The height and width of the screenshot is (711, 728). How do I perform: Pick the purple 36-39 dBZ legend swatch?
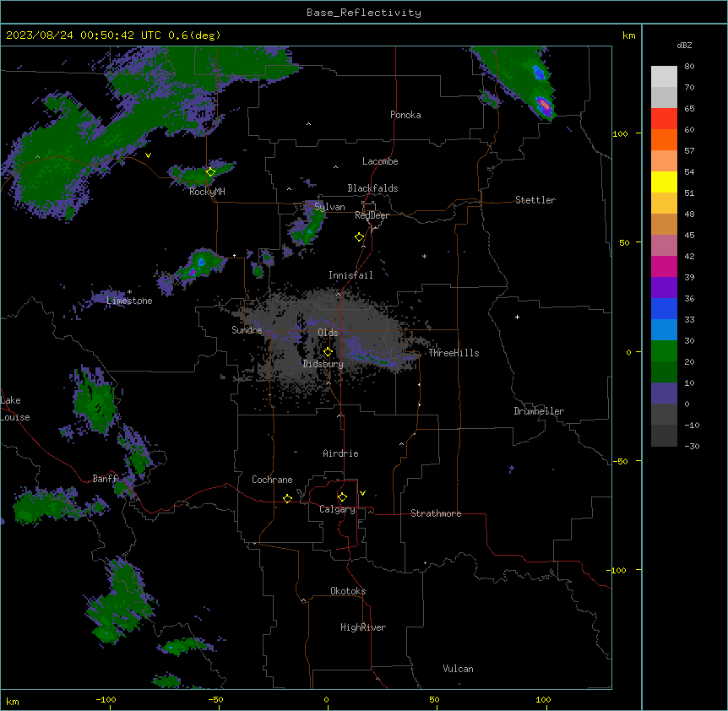664,288
